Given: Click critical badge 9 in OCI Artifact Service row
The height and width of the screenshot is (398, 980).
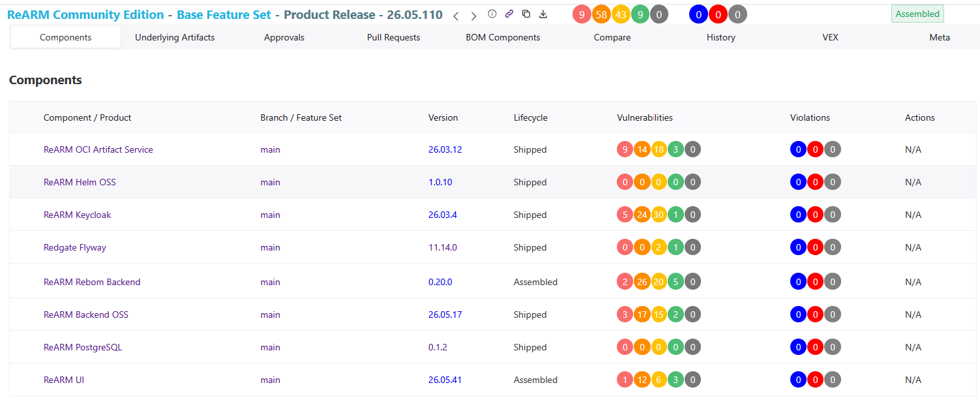Looking at the screenshot, I should (625, 149).
